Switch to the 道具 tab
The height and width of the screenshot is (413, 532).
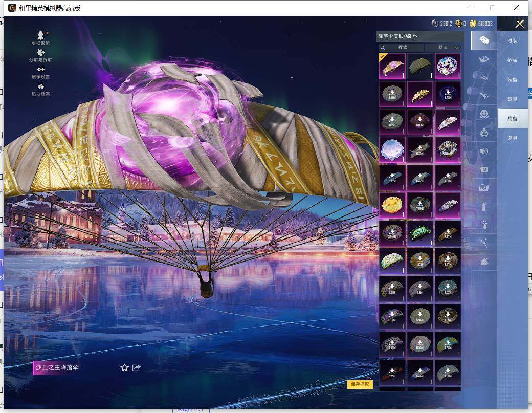[x=513, y=138]
